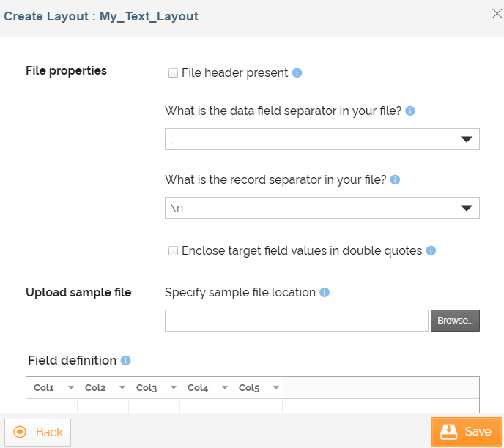The height and width of the screenshot is (448, 504).
Task: Click info icon for data field separator
Action: click(410, 111)
